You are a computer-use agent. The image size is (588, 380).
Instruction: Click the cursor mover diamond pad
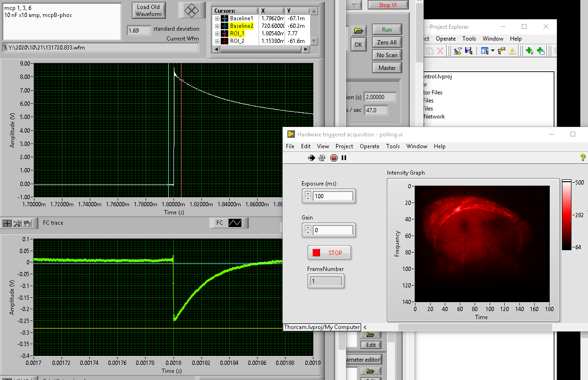click(191, 10)
